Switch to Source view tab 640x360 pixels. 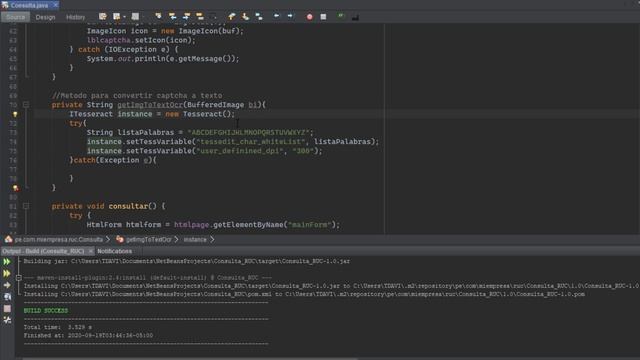click(16, 17)
